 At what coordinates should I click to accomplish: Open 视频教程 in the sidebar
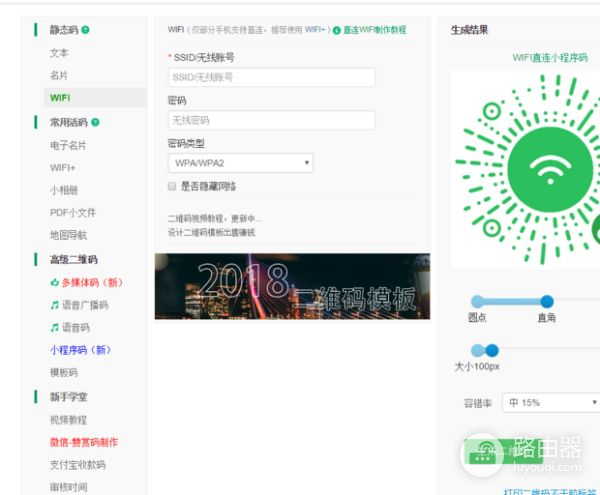click(x=68, y=420)
